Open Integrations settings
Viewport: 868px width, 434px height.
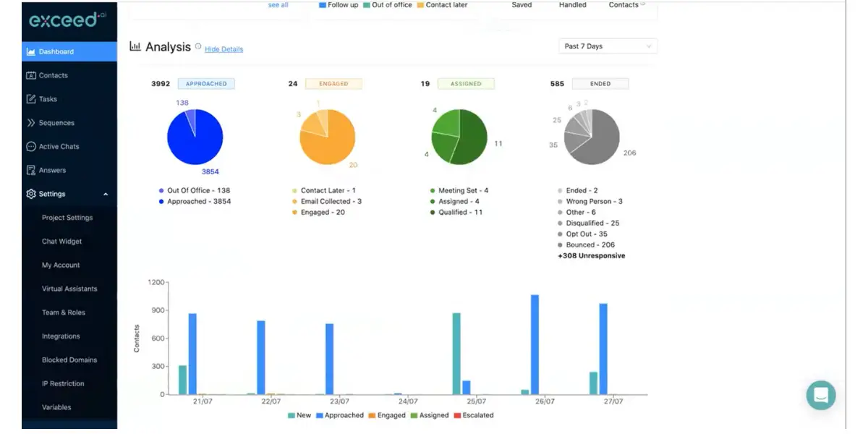click(x=61, y=336)
